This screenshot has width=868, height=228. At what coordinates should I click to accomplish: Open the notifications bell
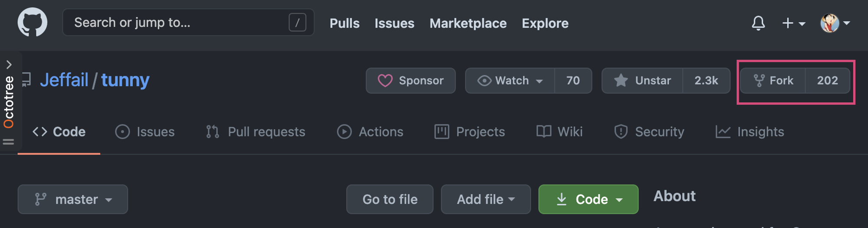[758, 23]
